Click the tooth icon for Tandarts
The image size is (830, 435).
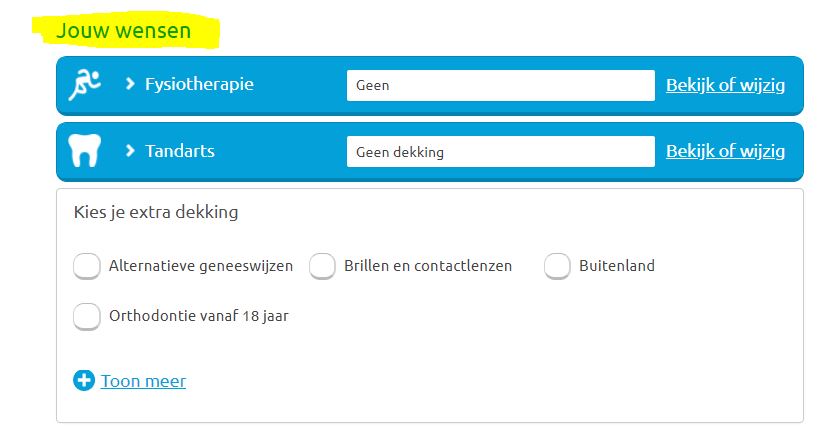84,152
